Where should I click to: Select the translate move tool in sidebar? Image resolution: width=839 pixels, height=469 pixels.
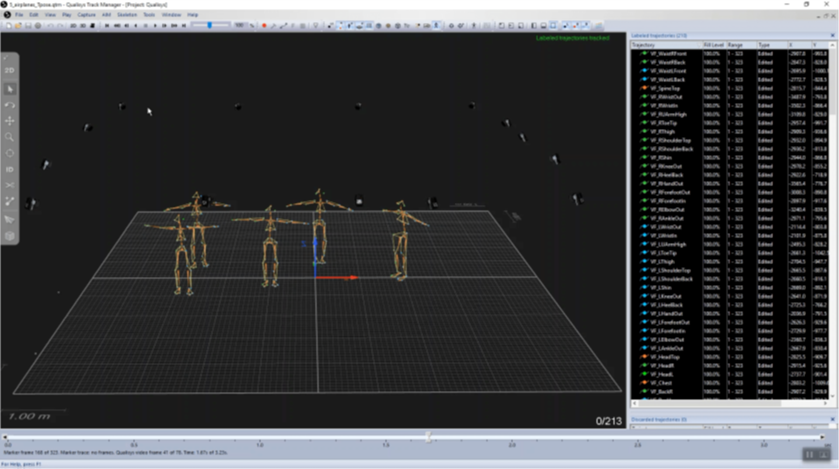click(10, 121)
